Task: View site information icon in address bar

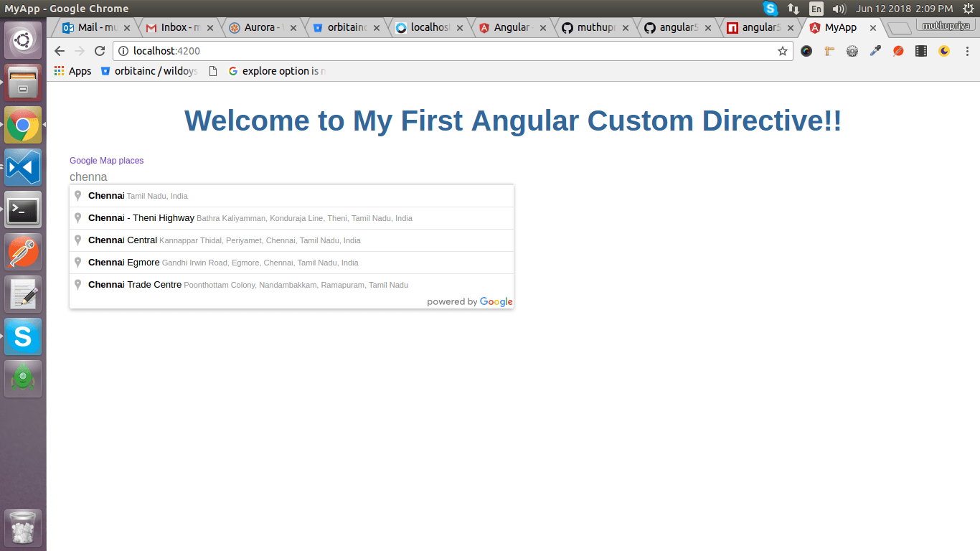Action: [x=123, y=51]
